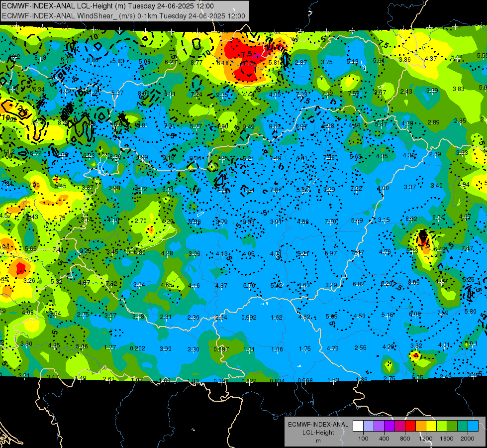Click the 'WindShear_ (m/s) 0-1km' title line
The image size is (487, 448).
click(123, 16)
